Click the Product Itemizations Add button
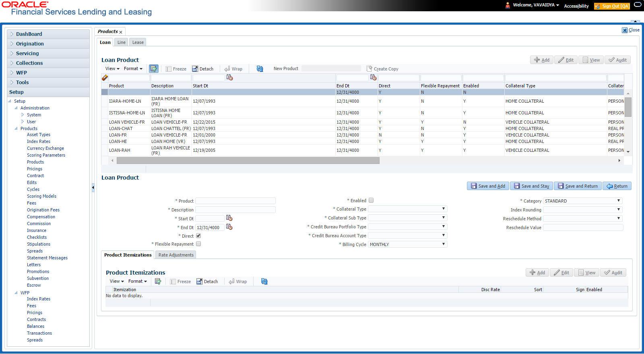This screenshot has width=644, height=354. tap(537, 273)
